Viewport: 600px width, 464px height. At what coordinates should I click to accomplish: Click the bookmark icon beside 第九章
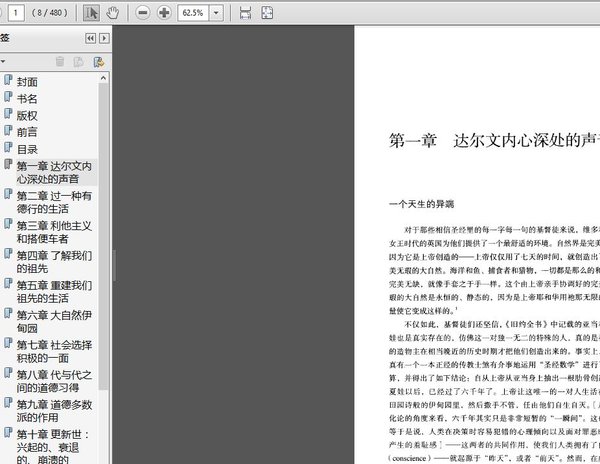point(8,403)
